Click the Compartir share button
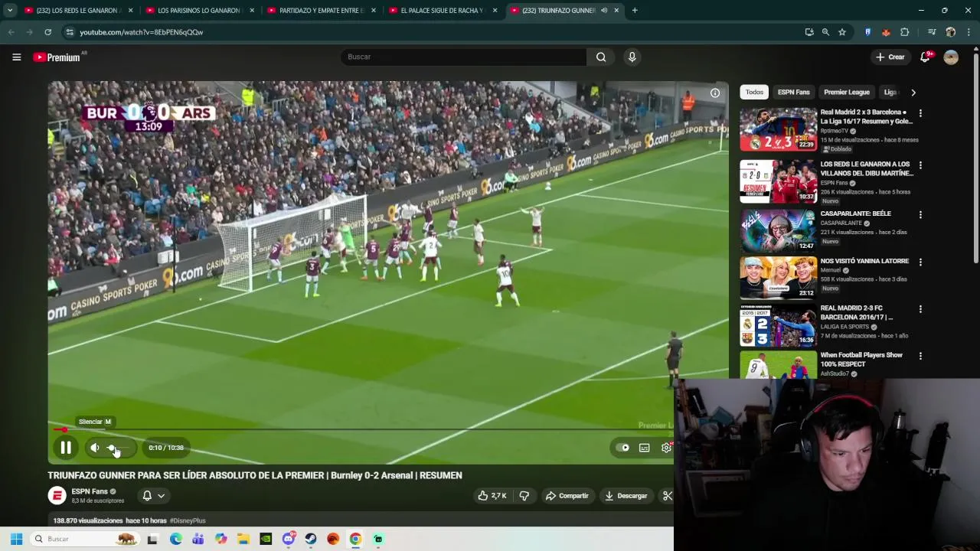The width and height of the screenshot is (980, 551). click(567, 496)
